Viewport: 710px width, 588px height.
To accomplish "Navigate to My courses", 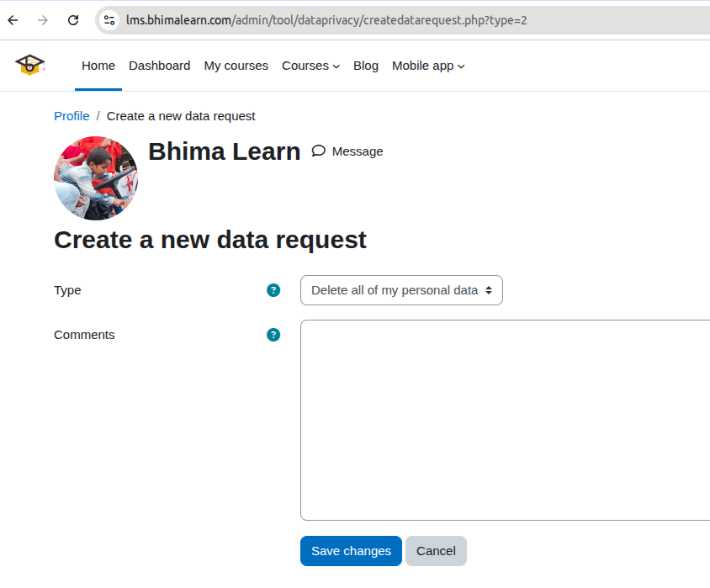I will pos(236,66).
